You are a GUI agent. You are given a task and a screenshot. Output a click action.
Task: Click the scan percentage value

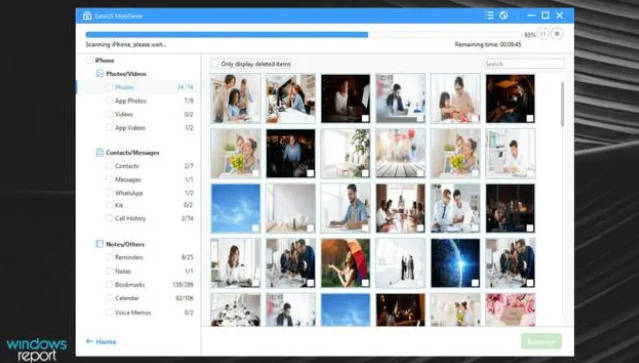click(x=530, y=35)
